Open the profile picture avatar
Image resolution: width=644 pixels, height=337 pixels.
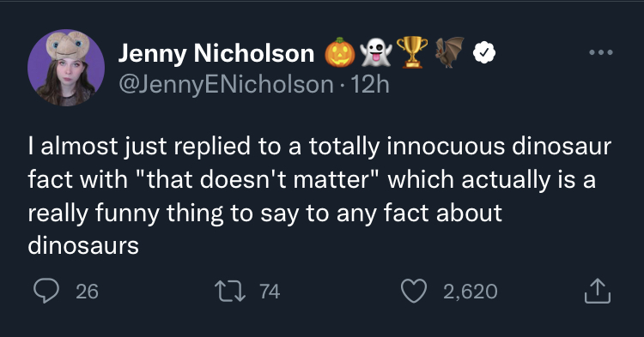coord(66,67)
